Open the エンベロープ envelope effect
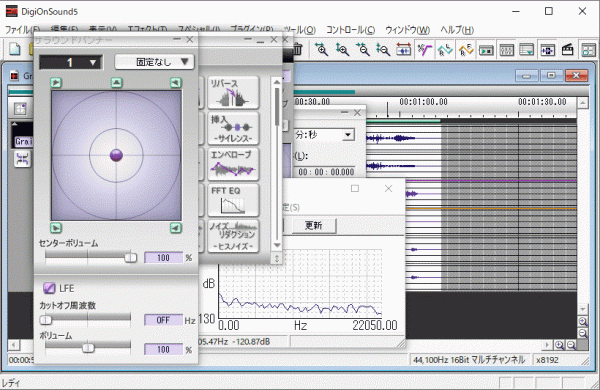This screenshot has height=390, width=600. [x=233, y=164]
